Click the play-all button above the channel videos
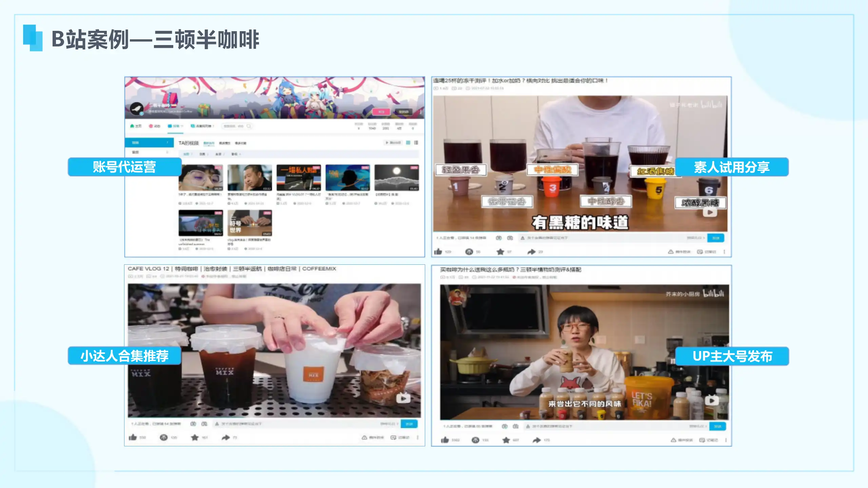 coord(393,143)
